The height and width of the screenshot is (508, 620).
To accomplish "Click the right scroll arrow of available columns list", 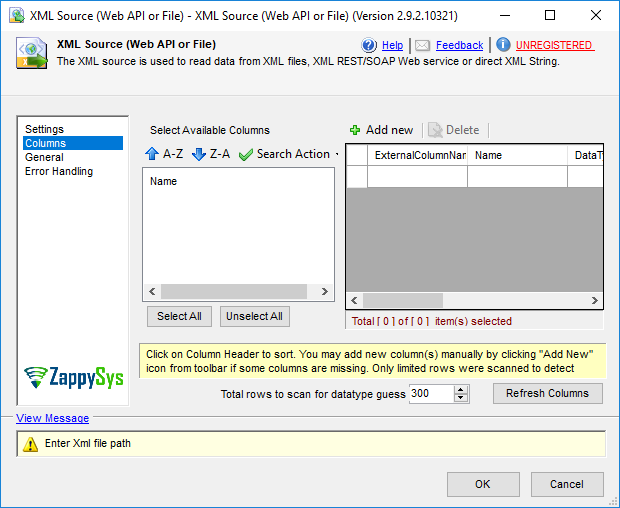I will 325,292.
